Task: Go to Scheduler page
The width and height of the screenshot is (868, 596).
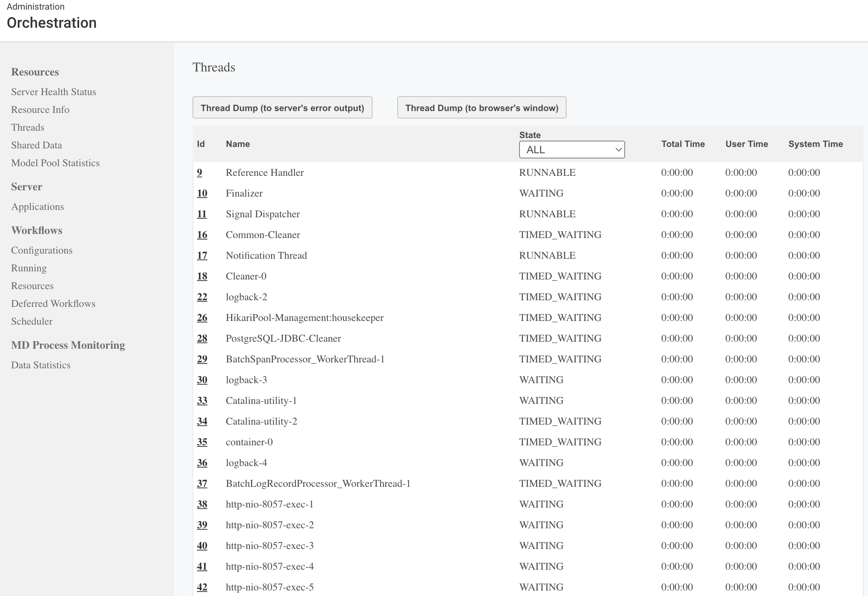Action: tap(32, 321)
